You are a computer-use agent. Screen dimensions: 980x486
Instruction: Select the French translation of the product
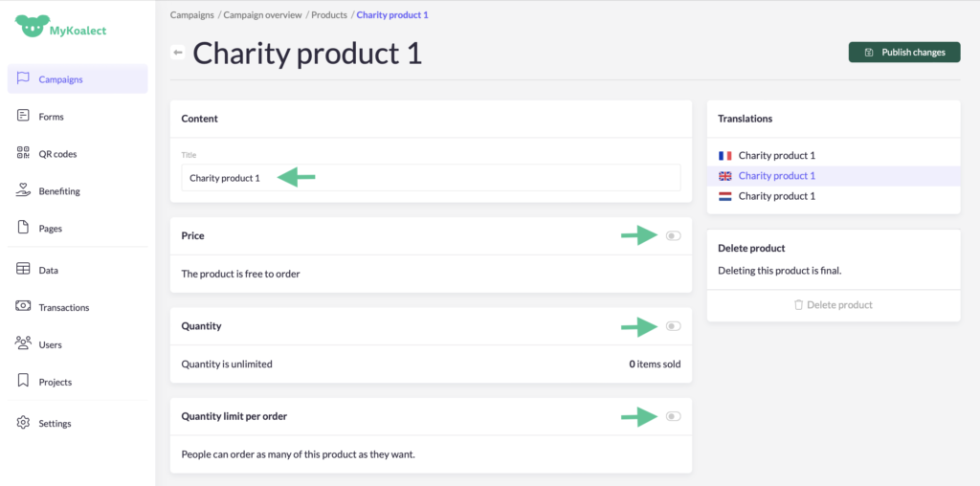tap(776, 155)
